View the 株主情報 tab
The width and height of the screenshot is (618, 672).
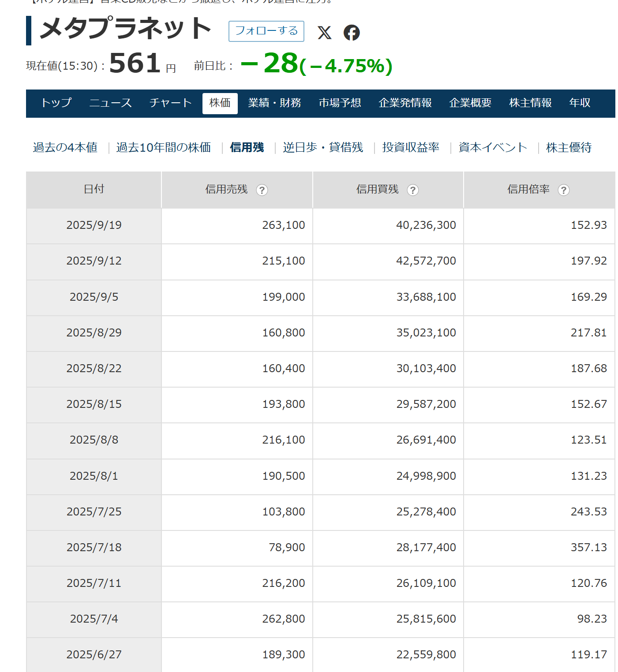click(530, 103)
